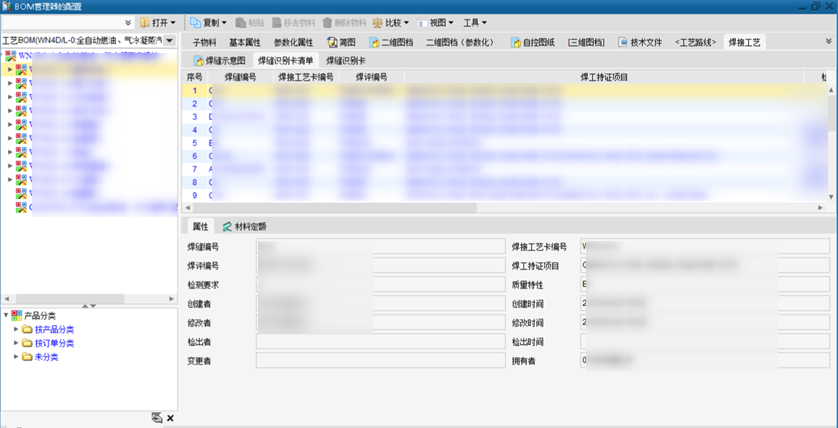Switch to the [三维图档] tab

tap(586, 42)
